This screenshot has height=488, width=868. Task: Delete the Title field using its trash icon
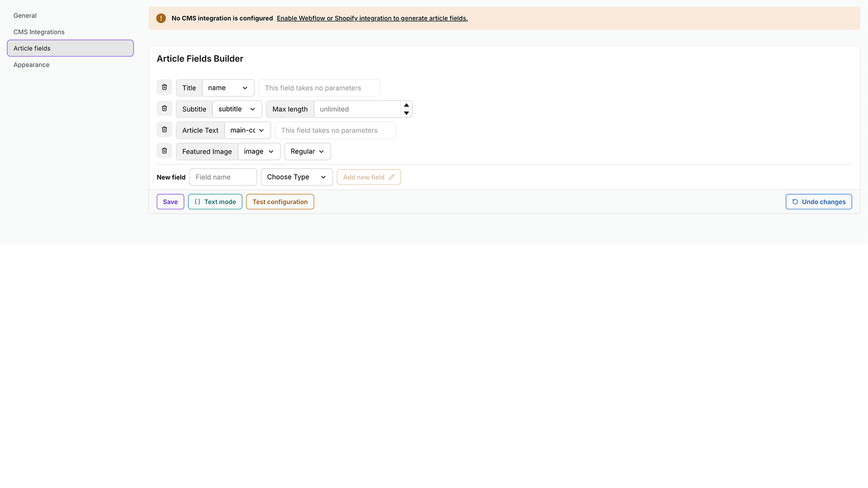click(164, 87)
